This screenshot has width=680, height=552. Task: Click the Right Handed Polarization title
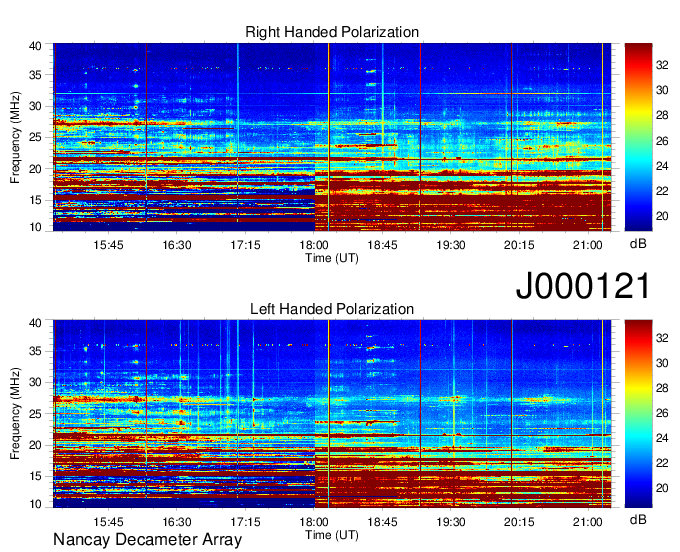pyautogui.click(x=332, y=32)
